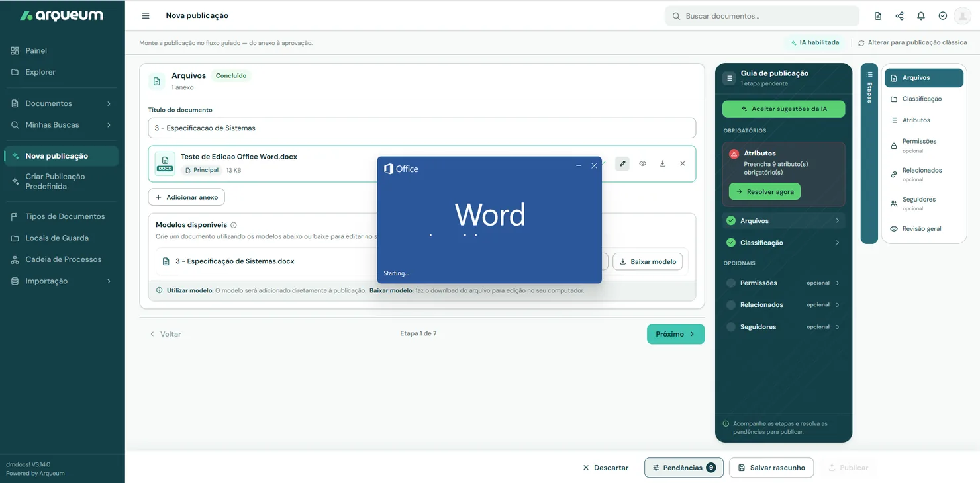Open Cadeia de Processos
The width and height of the screenshot is (980, 483).
61,259
